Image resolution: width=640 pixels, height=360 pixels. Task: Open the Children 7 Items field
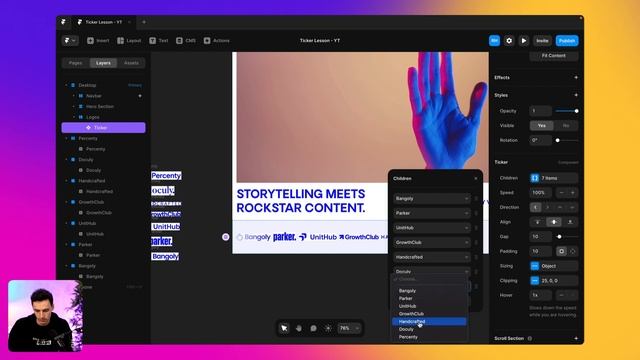[554, 178]
